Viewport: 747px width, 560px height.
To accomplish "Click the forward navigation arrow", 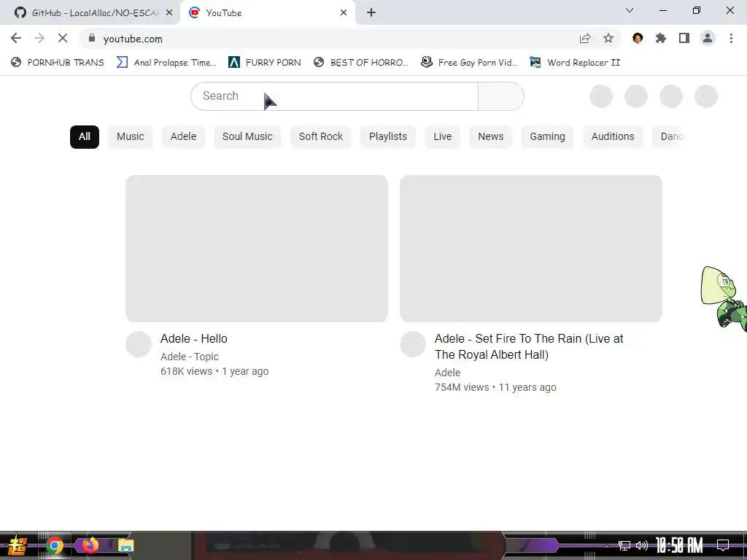I will tap(39, 39).
